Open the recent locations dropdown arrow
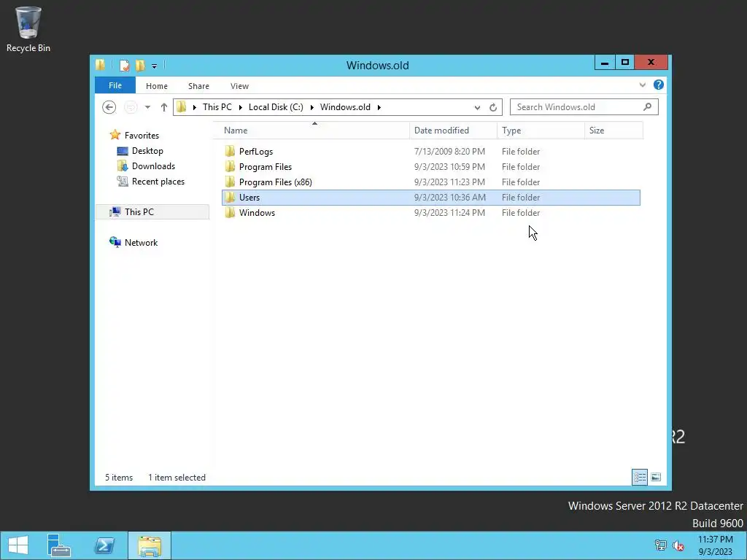The image size is (747, 560). click(x=147, y=107)
